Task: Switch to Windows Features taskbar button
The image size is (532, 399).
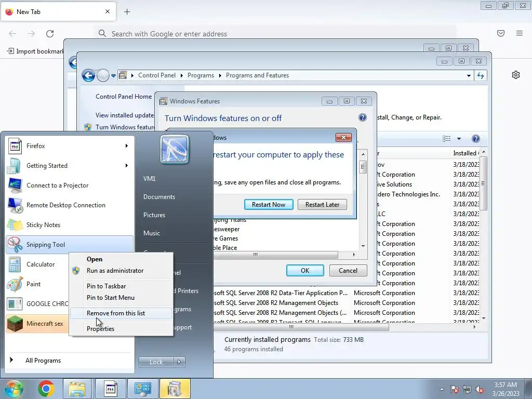Action: click(x=175, y=389)
